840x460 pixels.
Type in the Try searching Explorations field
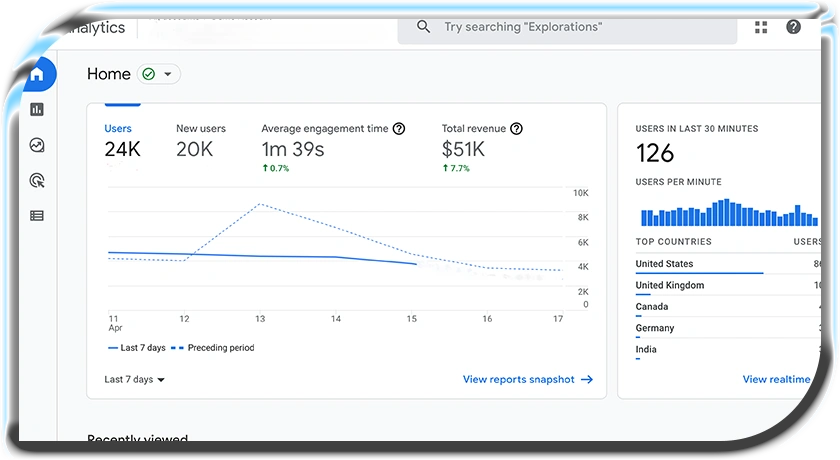tap(580, 27)
